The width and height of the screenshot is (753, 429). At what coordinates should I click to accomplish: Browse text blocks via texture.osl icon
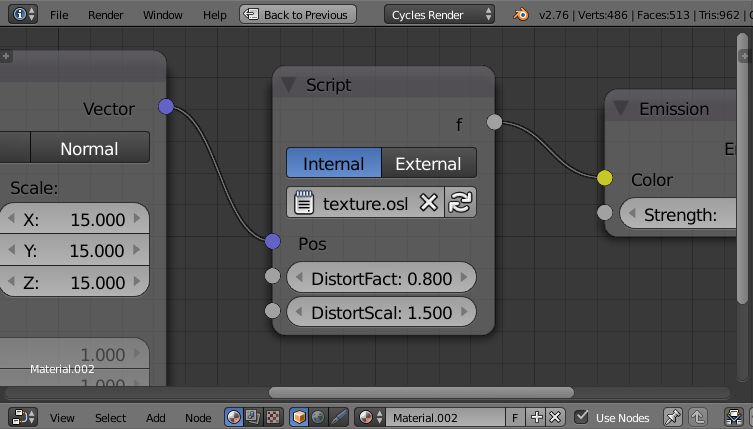point(304,203)
